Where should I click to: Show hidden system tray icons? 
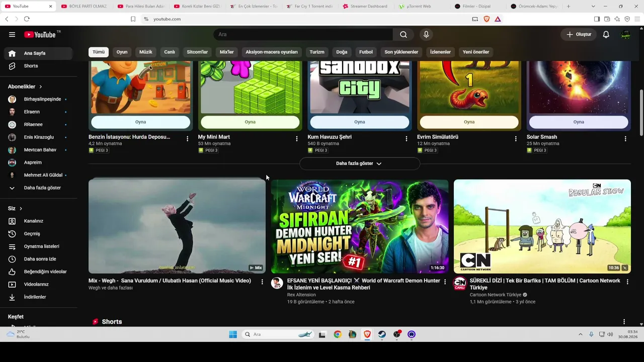(x=580, y=334)
